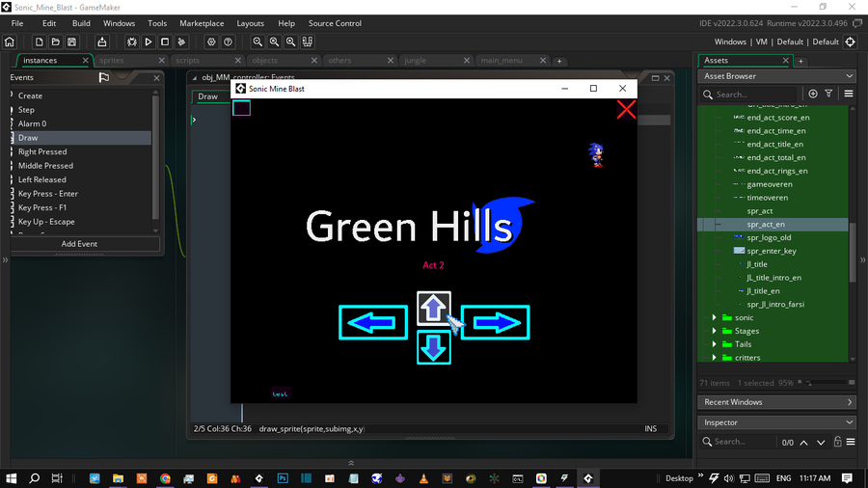868x488 pixels.
Task: Select the Key Press - Enter event
Action: tap(48, 194)
